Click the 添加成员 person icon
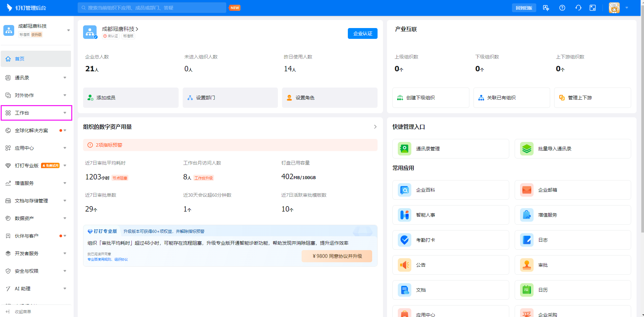Viewport: 644px width, 317px height. (90, 98)
